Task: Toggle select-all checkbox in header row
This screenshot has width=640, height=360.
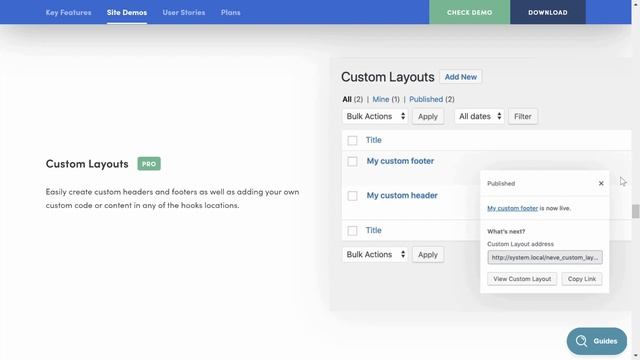Action: 352,140
